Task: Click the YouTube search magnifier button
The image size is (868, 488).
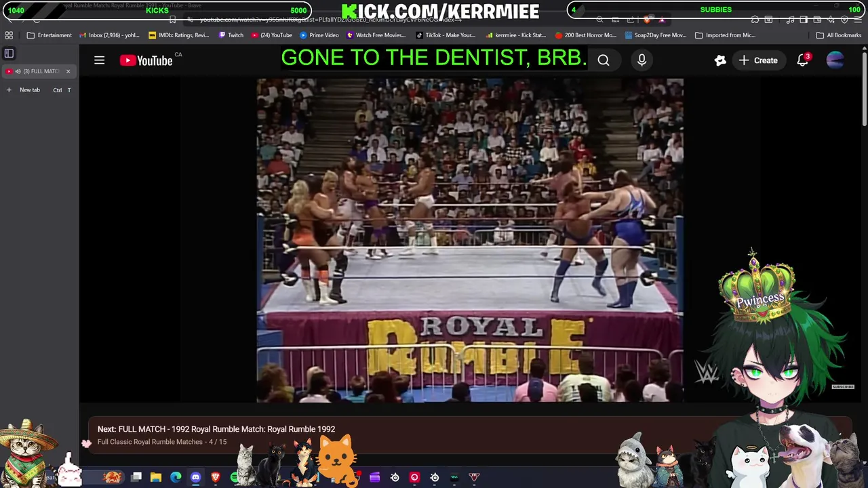Action: pos(604,60)
